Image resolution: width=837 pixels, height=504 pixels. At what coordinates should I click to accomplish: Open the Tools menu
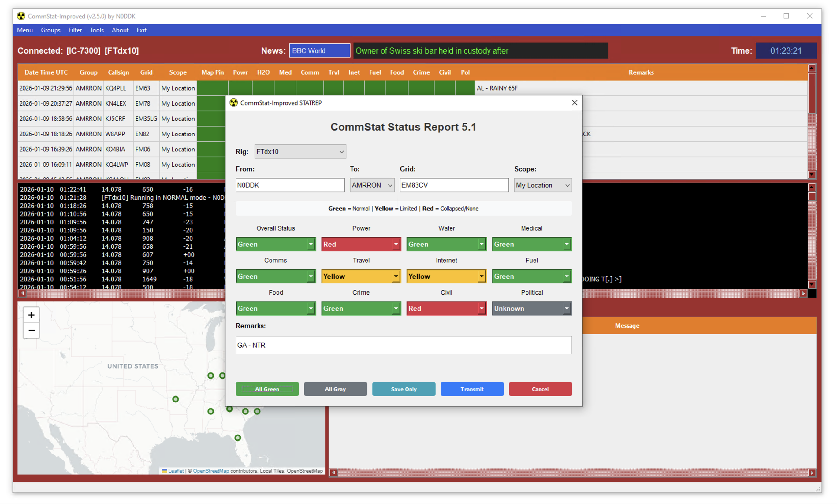[96, 30]
